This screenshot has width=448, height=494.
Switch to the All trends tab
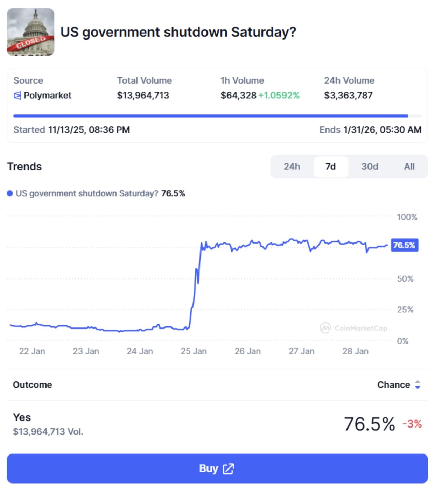click(409, 167)
